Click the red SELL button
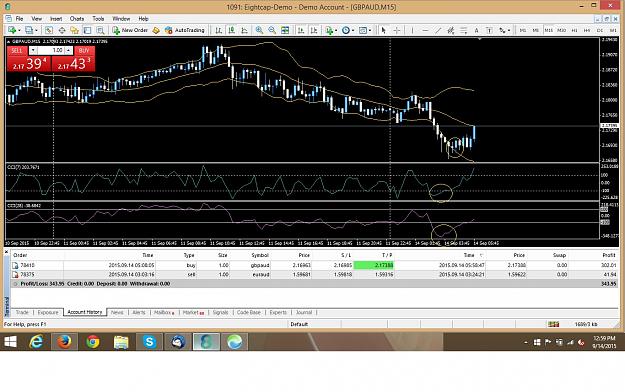The width and height of the screenshot is (625, 392). point(17,51)
